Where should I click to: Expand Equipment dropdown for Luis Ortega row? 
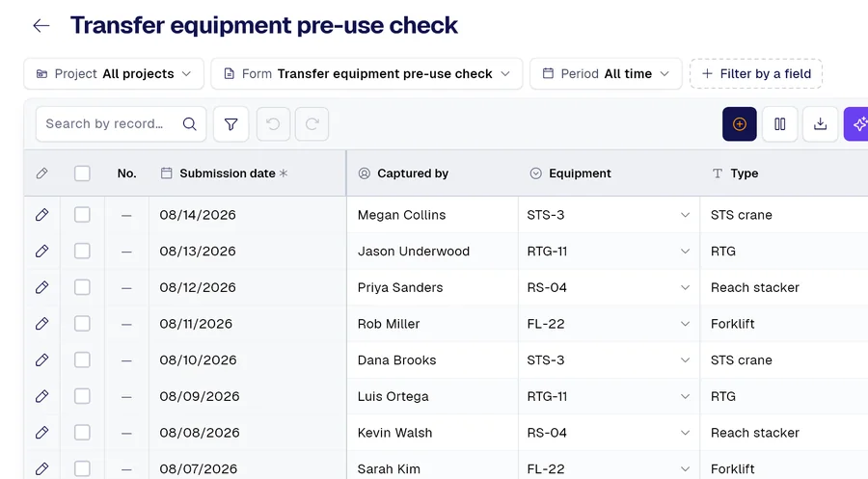point(685,396)
